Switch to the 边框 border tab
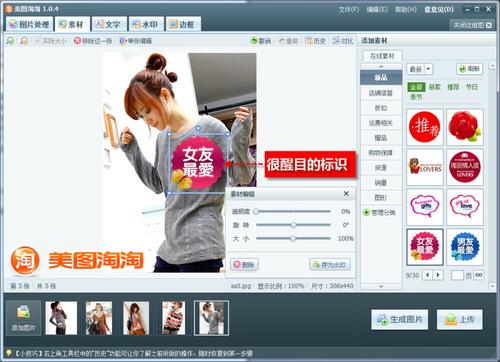 tap(183, 24)
